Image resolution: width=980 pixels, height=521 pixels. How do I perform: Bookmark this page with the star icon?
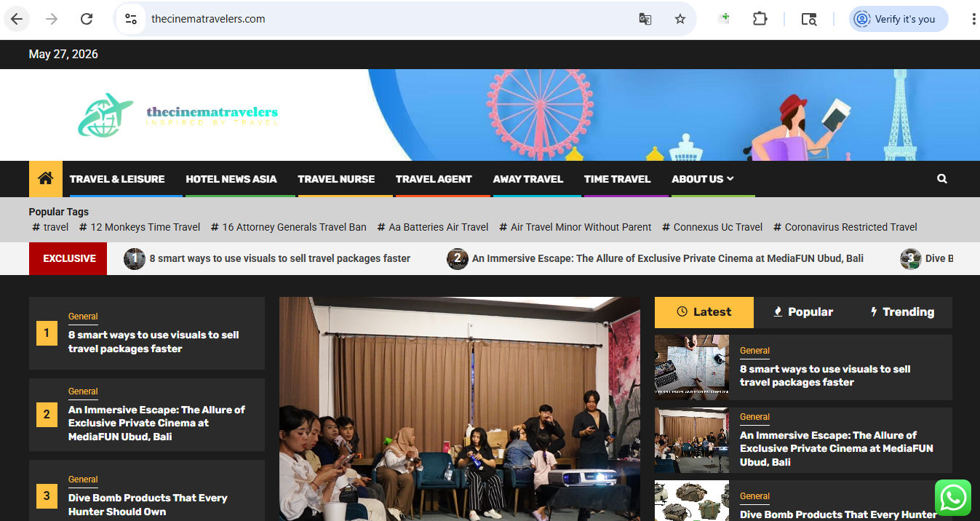[680, 19]
